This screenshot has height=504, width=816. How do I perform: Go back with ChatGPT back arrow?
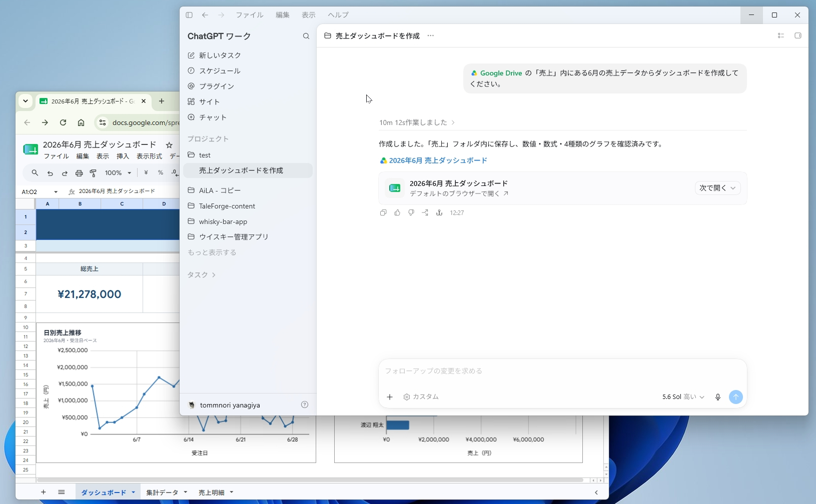(x=205, y=15)
